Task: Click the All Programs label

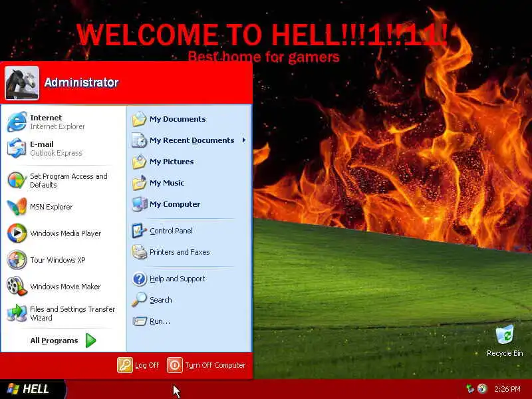Action: click(x=54, y=340)
